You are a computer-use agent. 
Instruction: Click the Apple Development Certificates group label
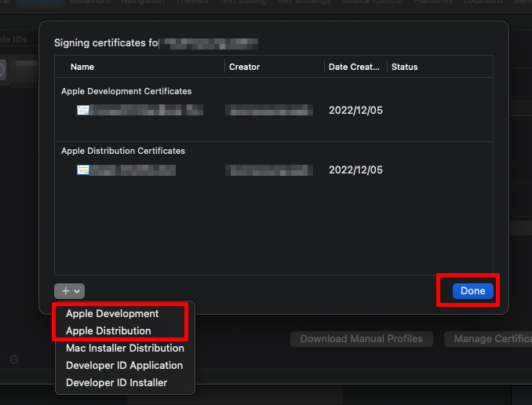[x=126, y=91]
